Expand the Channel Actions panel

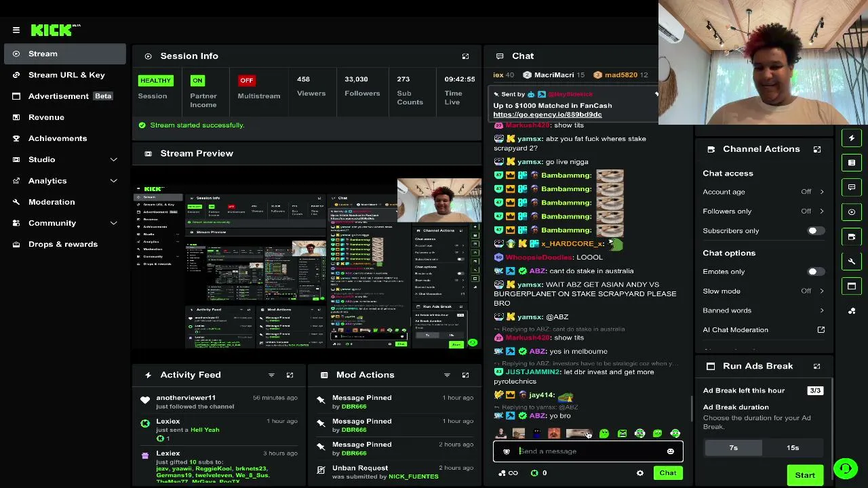(817, 149)
